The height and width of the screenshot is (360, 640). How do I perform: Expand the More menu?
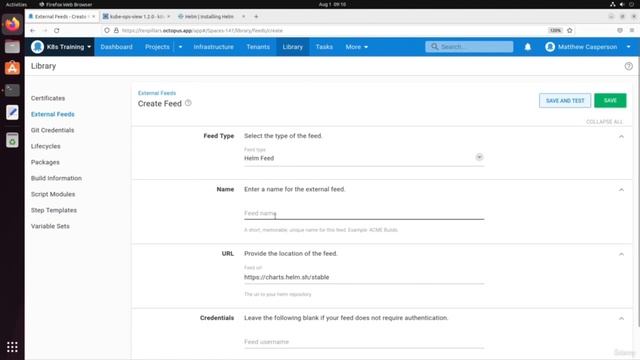tap(357, 47)
